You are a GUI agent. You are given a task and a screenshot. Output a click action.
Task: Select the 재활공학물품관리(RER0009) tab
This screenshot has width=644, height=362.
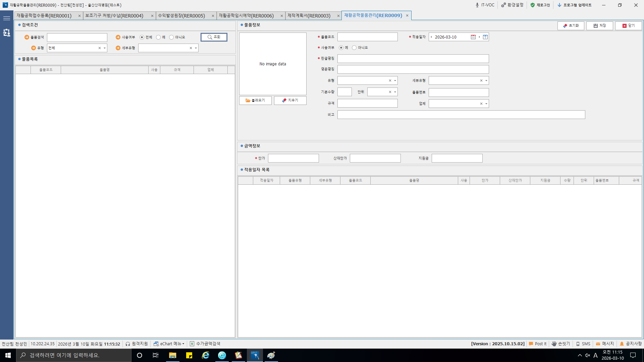coord(373,15)
